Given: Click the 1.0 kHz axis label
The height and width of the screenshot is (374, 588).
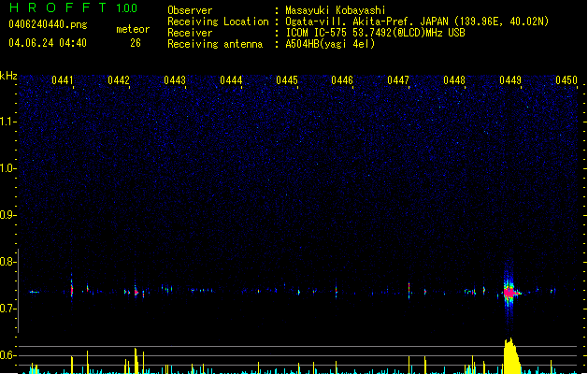Looking at the screenshot, I should (x=7, y=168).
